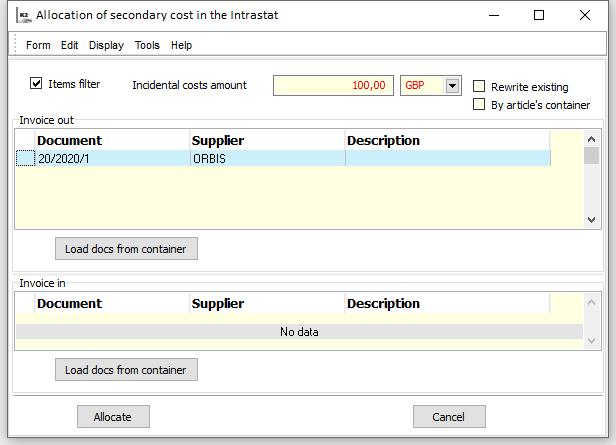Image resolution: width=616 pixels, height=445 pixels.
Task: Load docs from container for Invoice in
Action: point(126,370)
